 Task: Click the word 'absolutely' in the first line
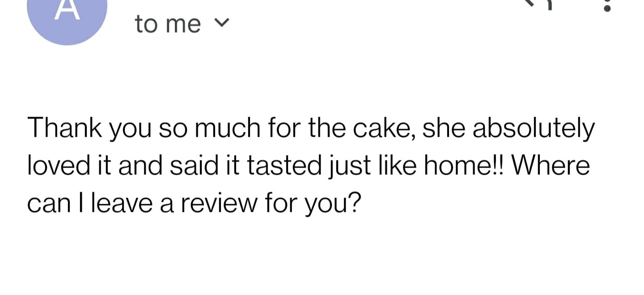pyautogui.click(x=534, y=128)
